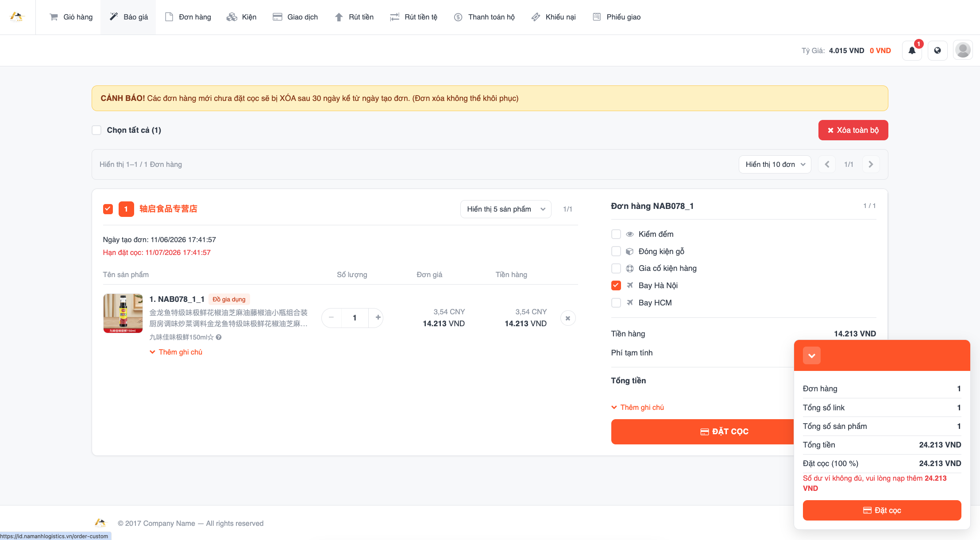
Task: Go to the Khiếu nại menu
Action: click(x=553, y=17)
